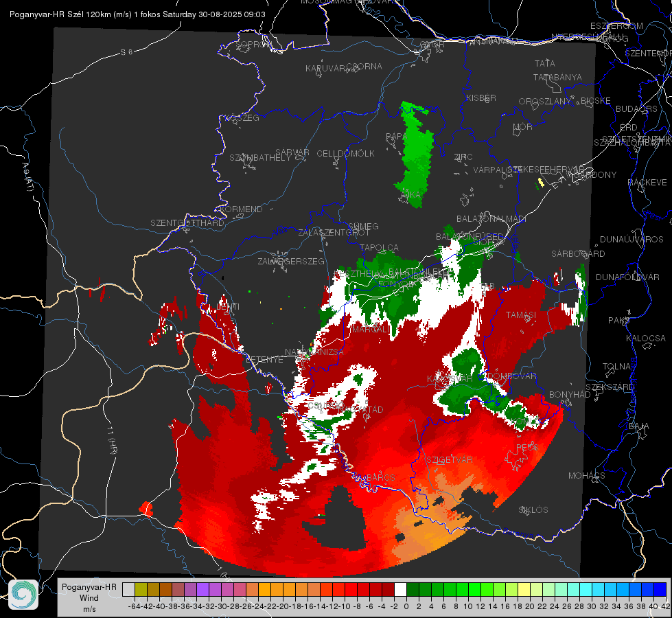The height and width of the screenshot is (618, 672).
Task: Click the 'Poganyvar-HR' legend label
Action: 89,586
